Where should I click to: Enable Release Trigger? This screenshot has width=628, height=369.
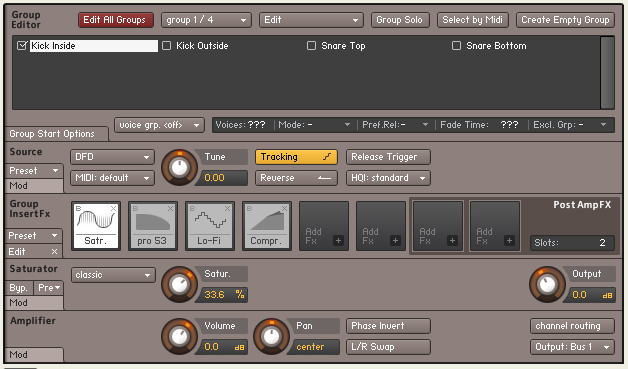coord(388,157)
